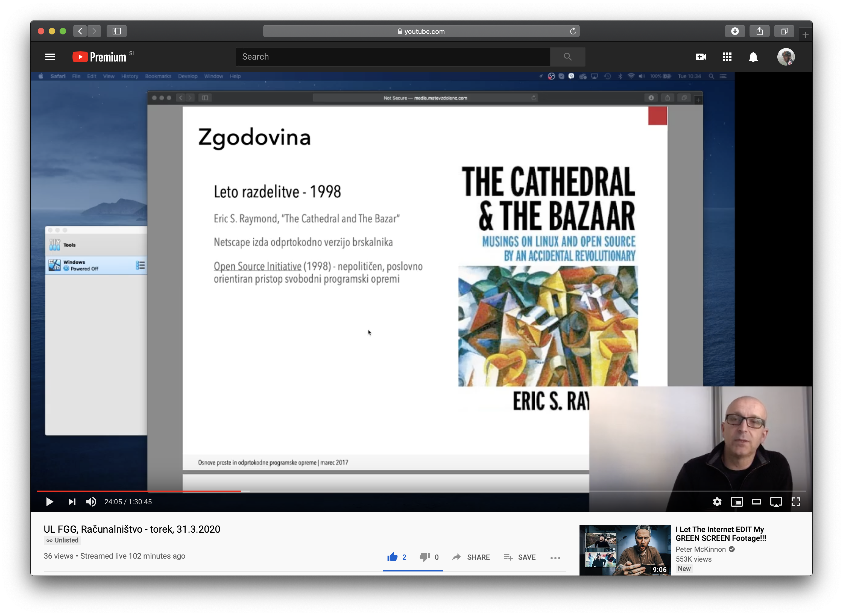Image resolution: width=843 pixels, height=616 pixels.
Task: Reload the page using the refresh icon
Action: click(573, 31)
